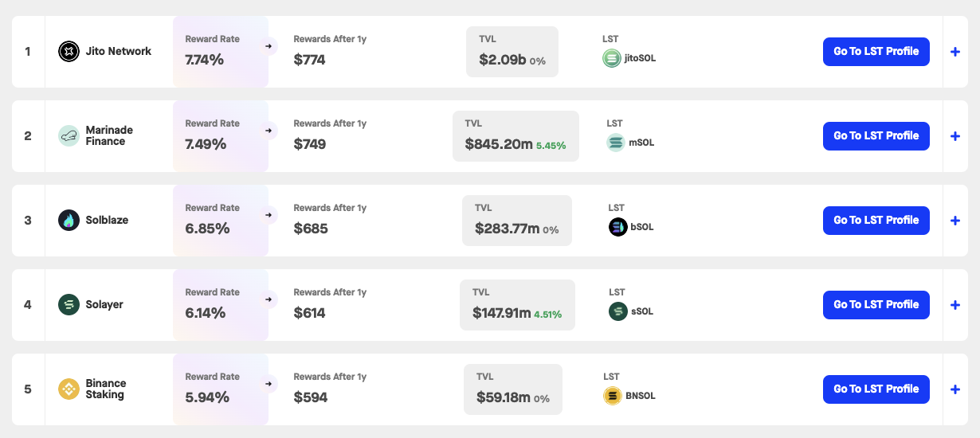Click the Binance Staking logo icon
This screenshot has height=438, width=980.
click(69, 389)
